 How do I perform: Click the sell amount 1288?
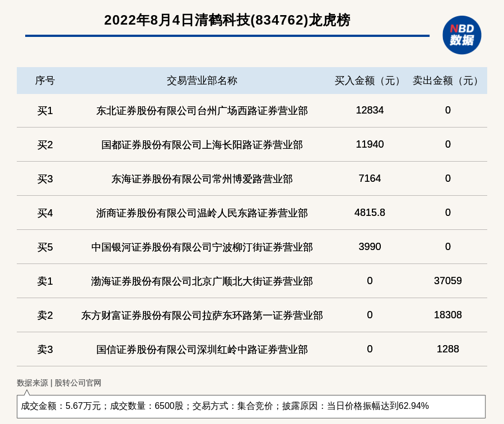[x=448, y=349]
